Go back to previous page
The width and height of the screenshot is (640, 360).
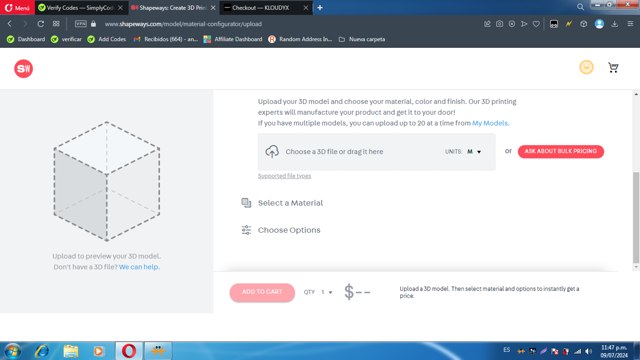click(x=9, y=24)
